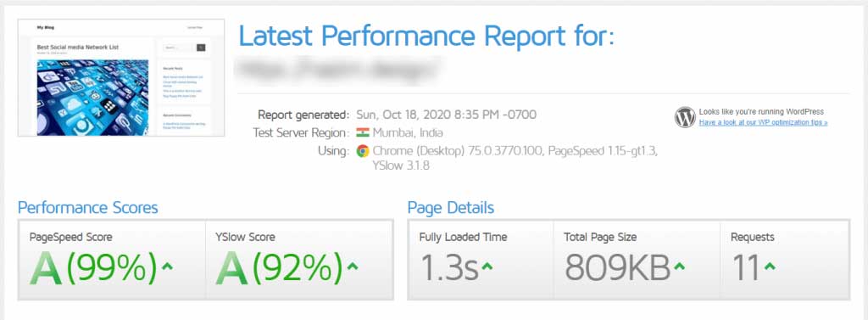
Task: Click the PageSpeed Score A (99%) grade
Action: click(93, 268)
